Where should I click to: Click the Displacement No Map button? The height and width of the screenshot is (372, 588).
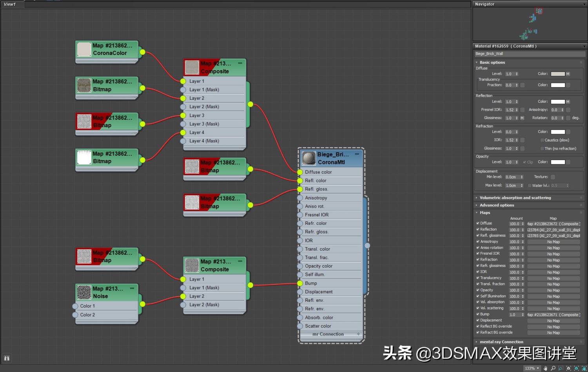point(554,321)
